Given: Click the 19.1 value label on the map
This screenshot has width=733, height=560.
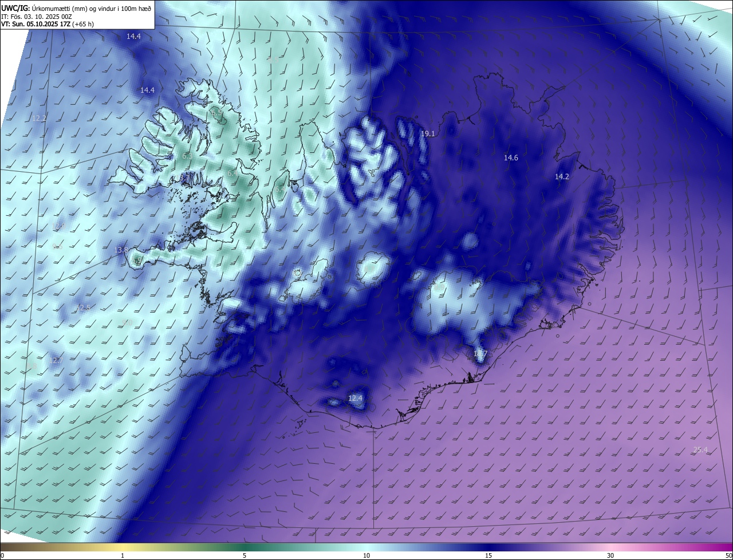Looking at the screenshot, I should point(428,133).
